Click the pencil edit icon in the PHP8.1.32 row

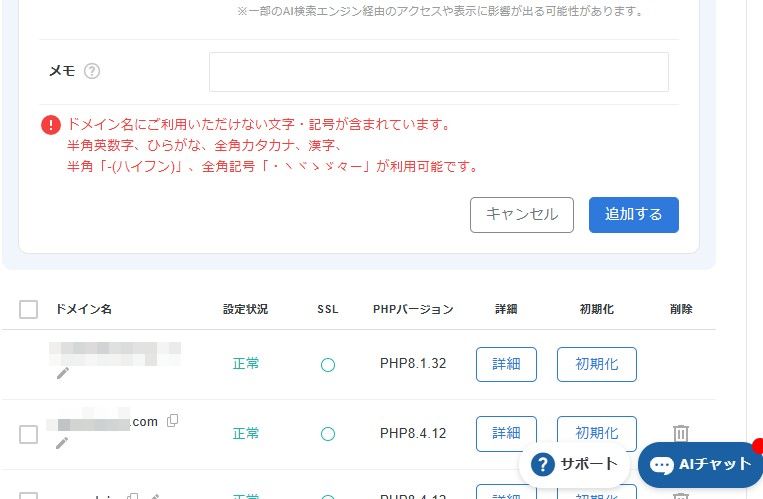point(62,373)
